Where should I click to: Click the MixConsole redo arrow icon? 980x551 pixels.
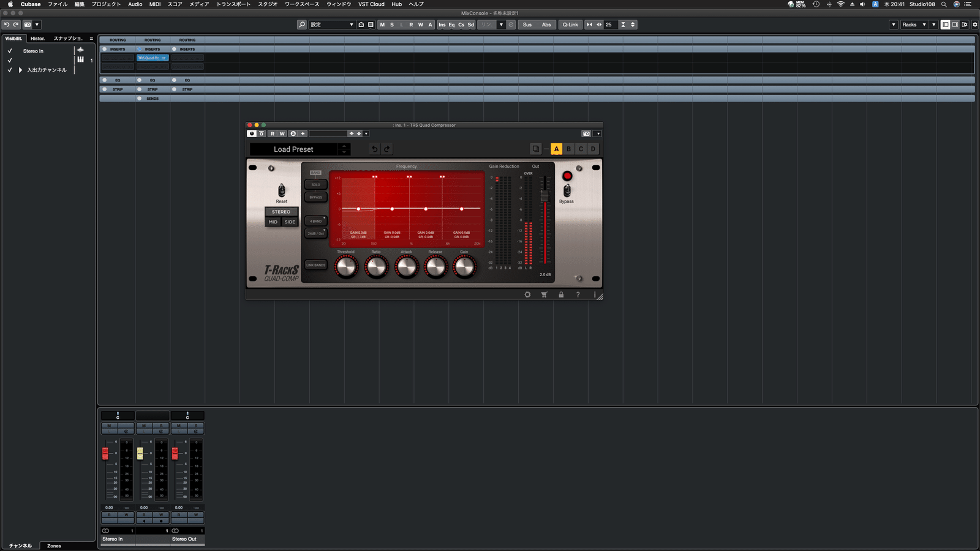[16, 24]
